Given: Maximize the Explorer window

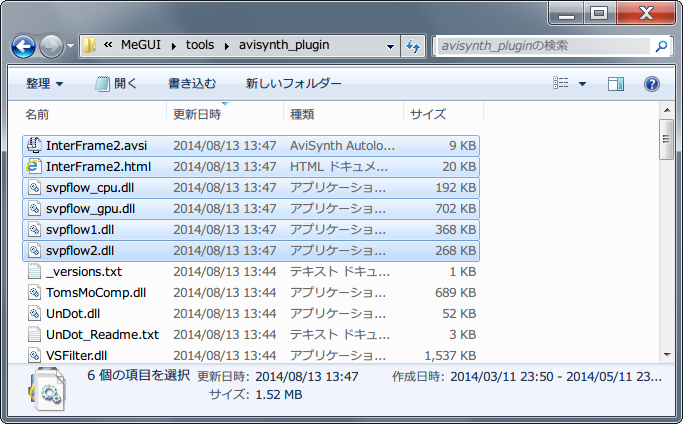Looking at the screenshot, I should click(x=599, y=13).
